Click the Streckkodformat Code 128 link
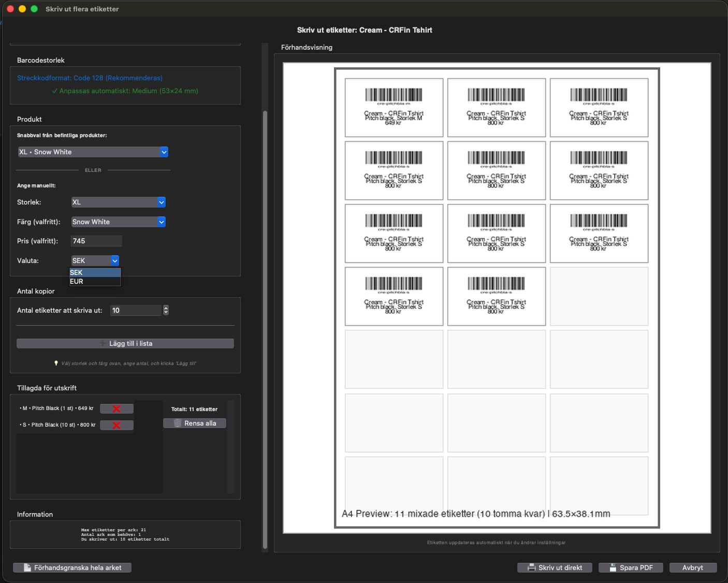This screenshot has height=583, width=728. tap(90, 78)
